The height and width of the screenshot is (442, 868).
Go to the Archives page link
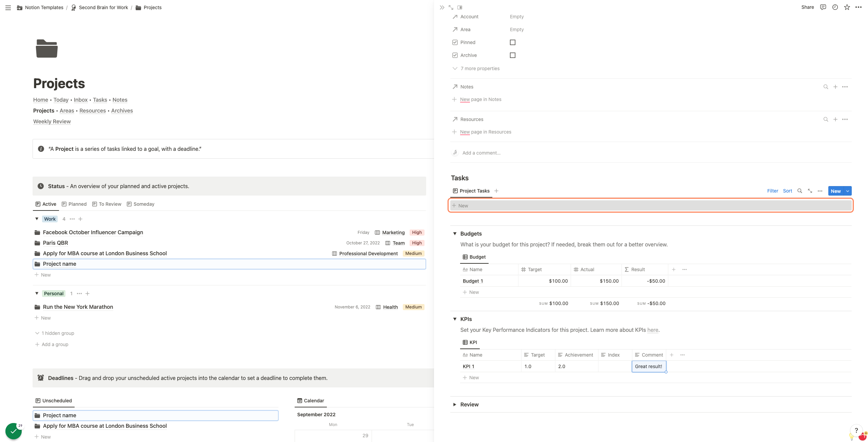tap(122, 110)
